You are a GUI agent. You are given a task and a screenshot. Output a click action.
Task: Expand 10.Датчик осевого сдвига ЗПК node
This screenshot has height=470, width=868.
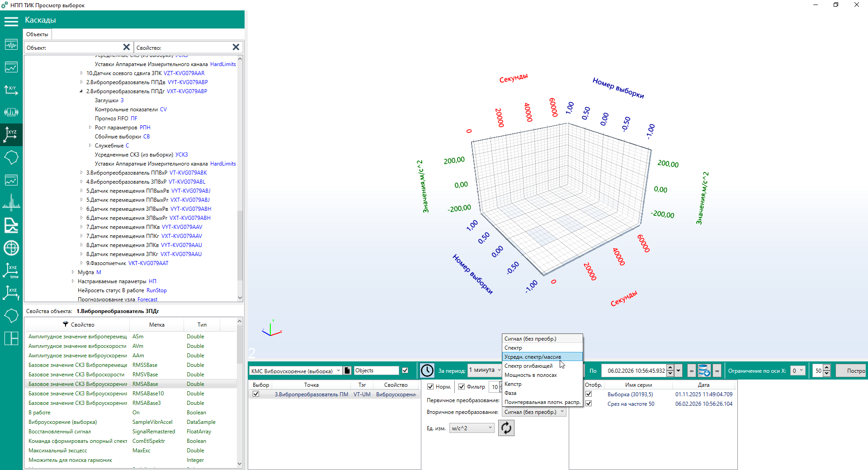click(81, 73)
